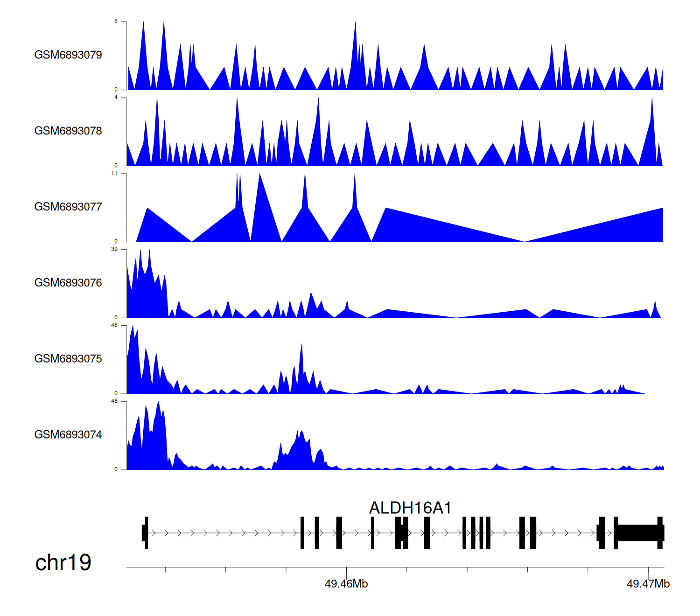Click the ALDH16A1 gene name
Screen dimensions: 700x616
(x=410, y=508)
